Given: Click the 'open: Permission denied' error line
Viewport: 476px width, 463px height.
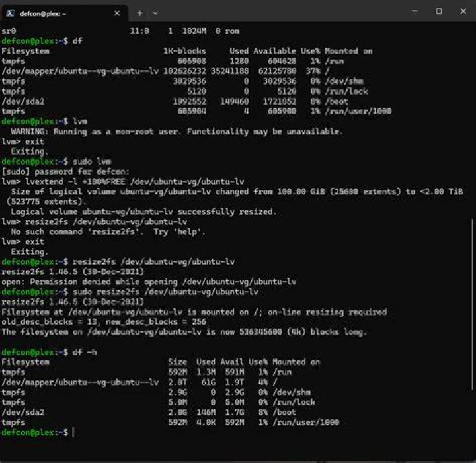Looking at the screenshot, I should click(149, 282).
